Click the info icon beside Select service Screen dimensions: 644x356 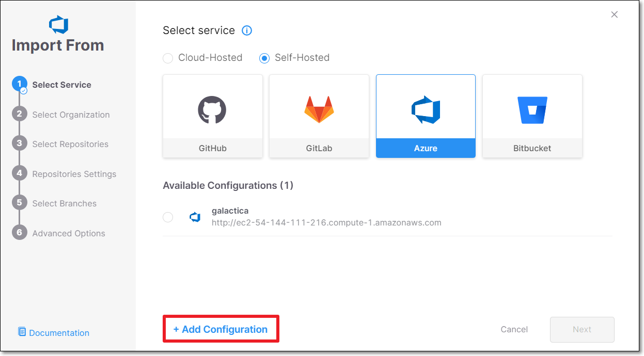(x=247, y=30)
